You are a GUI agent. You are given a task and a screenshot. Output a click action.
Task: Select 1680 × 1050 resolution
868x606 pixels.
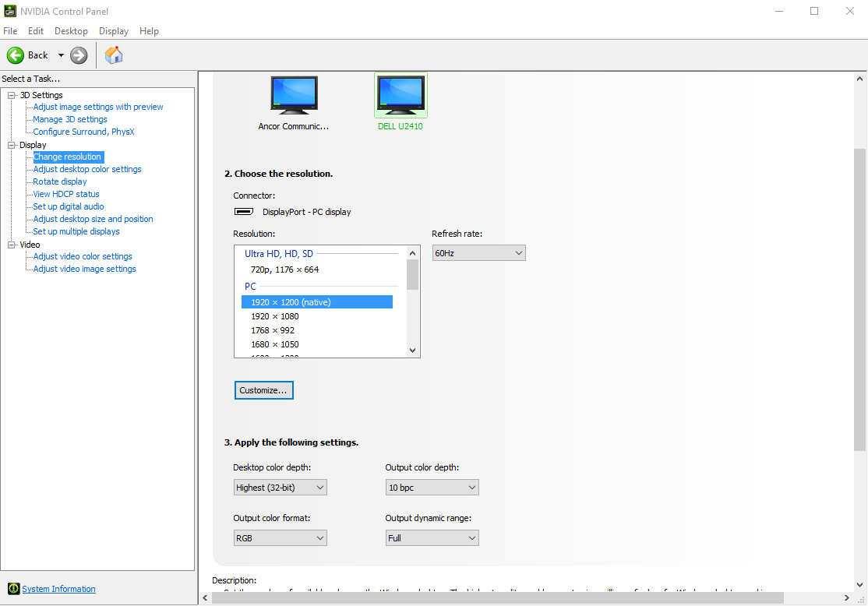tap(274, 344)
